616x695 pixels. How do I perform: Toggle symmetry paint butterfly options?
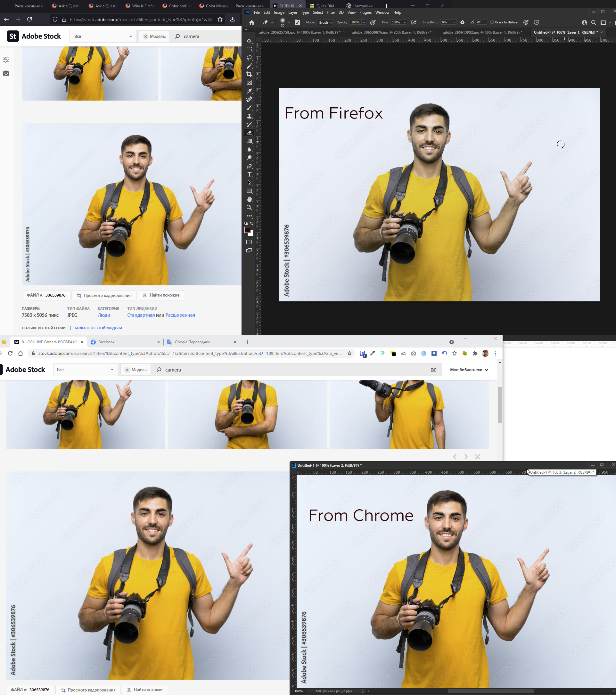(537, 22)
